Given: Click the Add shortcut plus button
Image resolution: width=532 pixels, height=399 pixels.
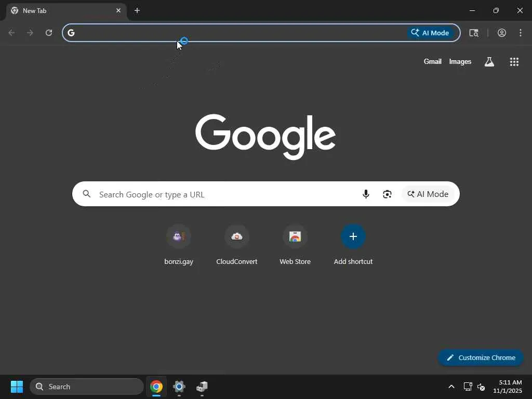Looking at the screenshot, I should click(353, 236).
